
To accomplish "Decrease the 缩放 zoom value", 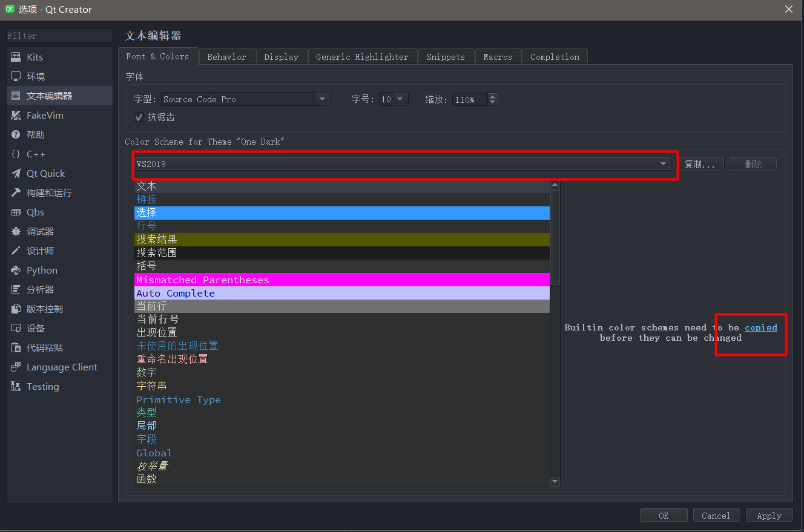I will pyautogui.click(x=492, y=102).
